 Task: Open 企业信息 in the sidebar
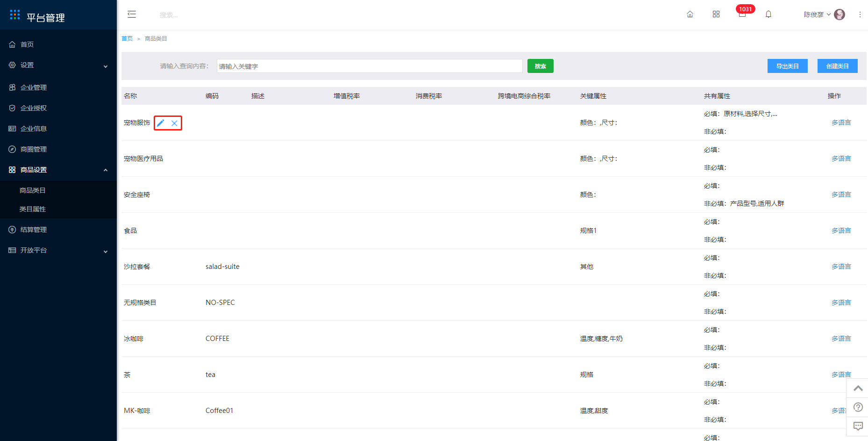[x=58, y=129]
